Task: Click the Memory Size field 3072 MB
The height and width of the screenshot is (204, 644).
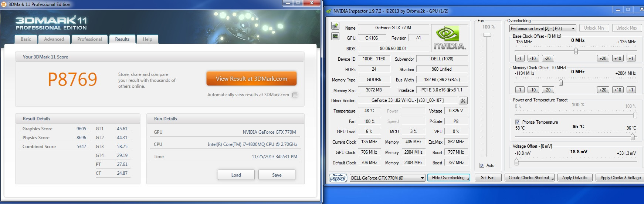Action: pos(374,90)
